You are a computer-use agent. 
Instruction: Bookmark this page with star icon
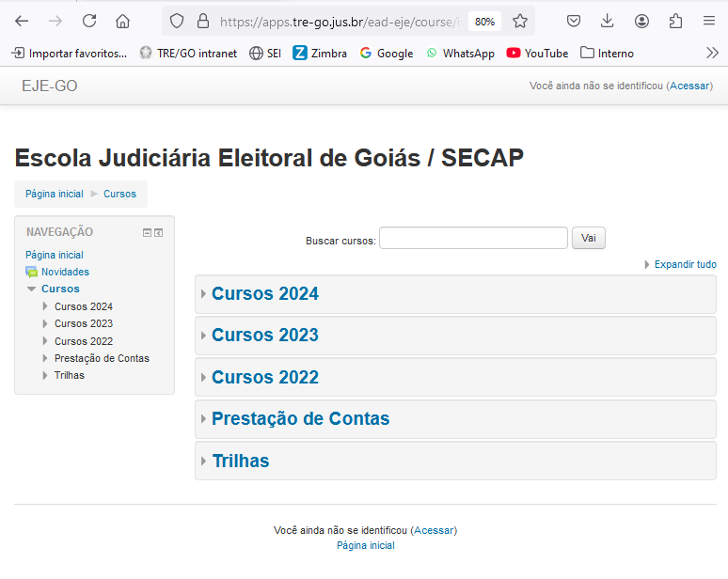click(x=520, y=21)
